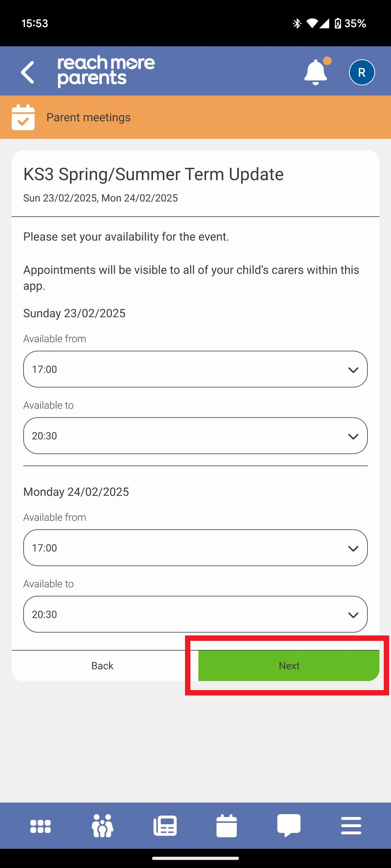
Task: Open the messages chat bubble icon
Action: pyautogui.click(x=289, y=825)
